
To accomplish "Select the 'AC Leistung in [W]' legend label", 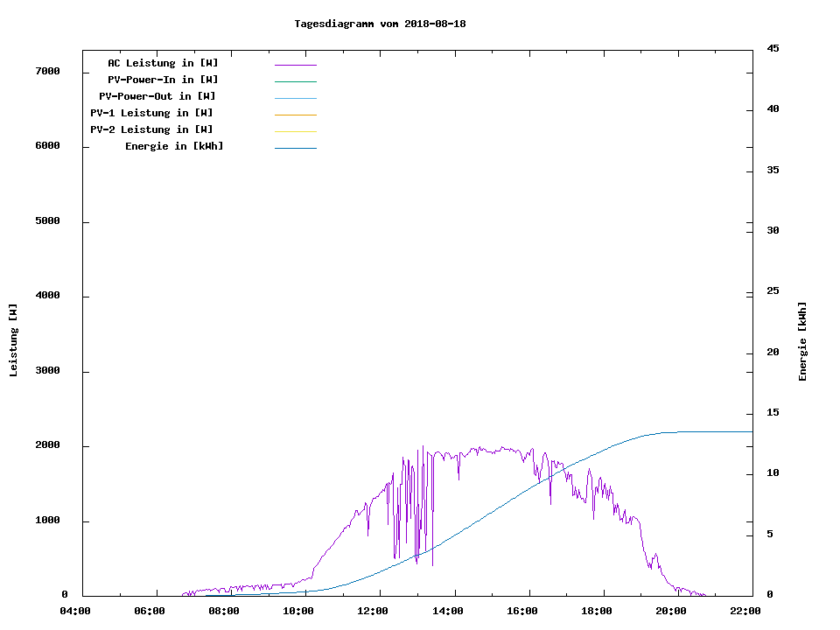I will pyautogui.click(x=163, y=63).
